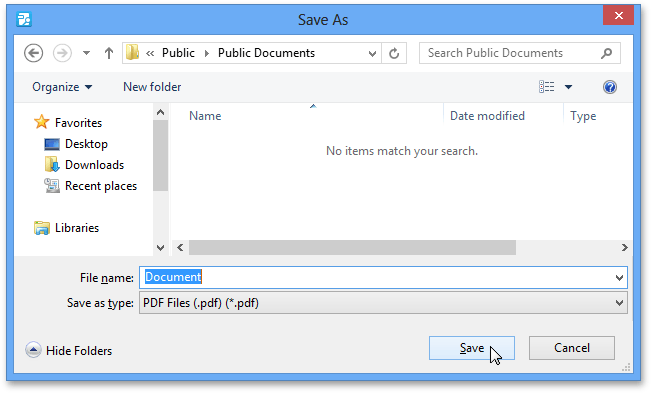Expand the address bar path dropdown

pyautogui.click(x=372, y=54)
